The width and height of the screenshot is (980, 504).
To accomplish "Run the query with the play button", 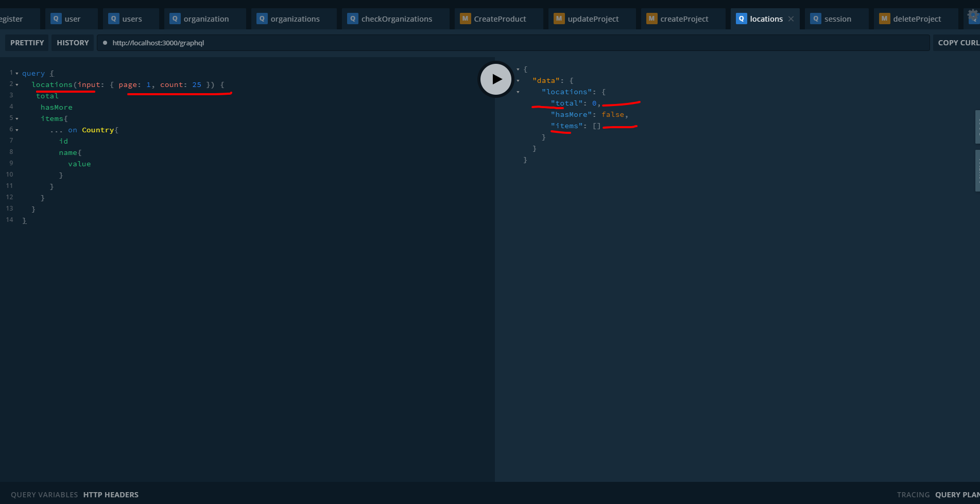I will click(x=495, y=79).
